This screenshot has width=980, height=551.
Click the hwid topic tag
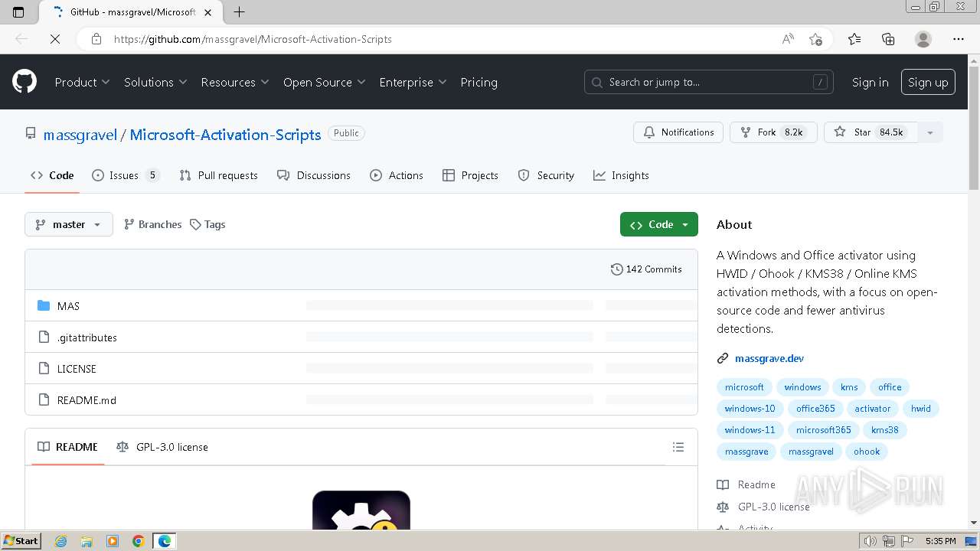pyautogui.click(x=921, y=409)
